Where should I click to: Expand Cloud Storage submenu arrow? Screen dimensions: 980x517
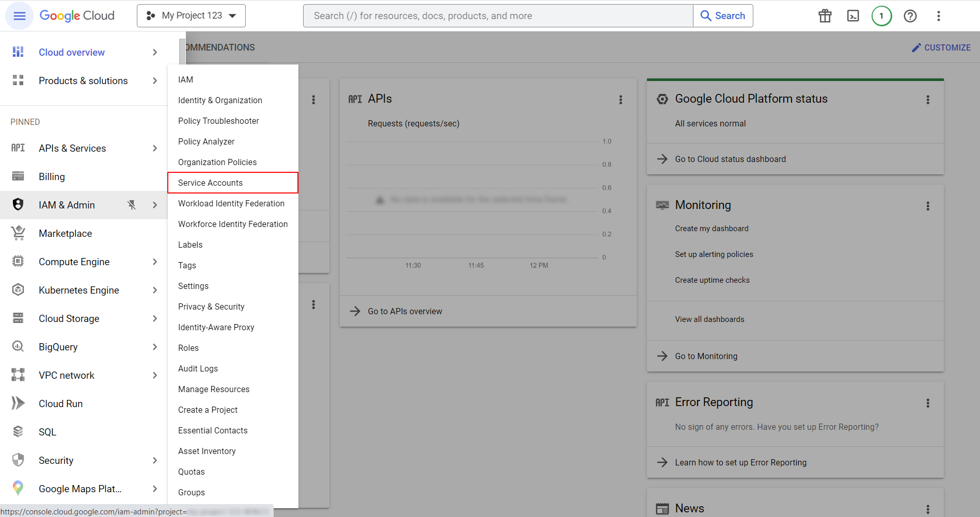click(x=155, y=318)
